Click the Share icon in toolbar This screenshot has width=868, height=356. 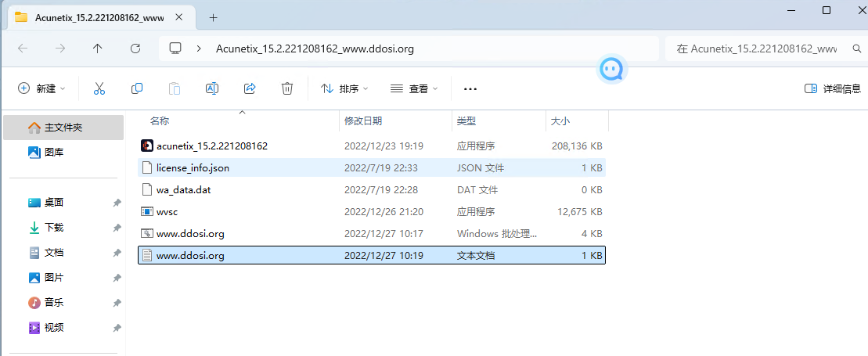point(250,88)
